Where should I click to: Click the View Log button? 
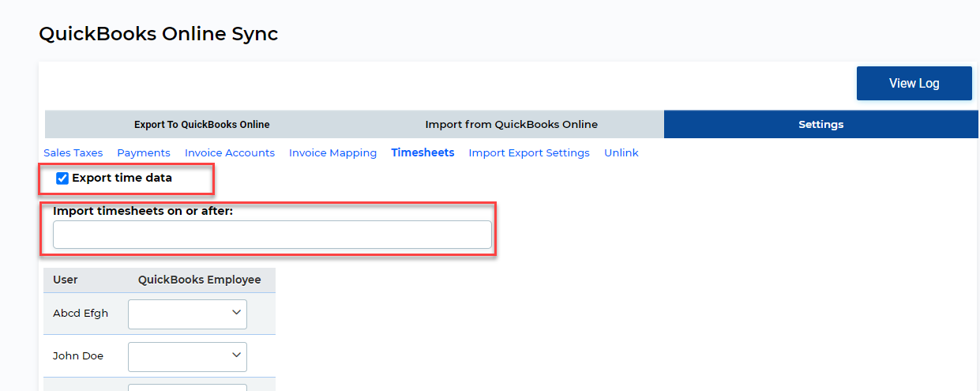914,83
